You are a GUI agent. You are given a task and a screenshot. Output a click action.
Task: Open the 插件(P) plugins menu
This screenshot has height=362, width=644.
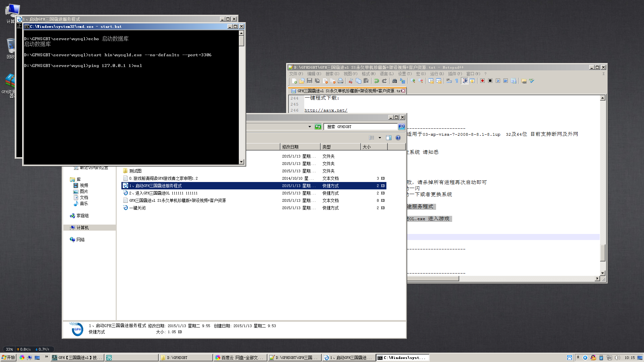[455, 74]
